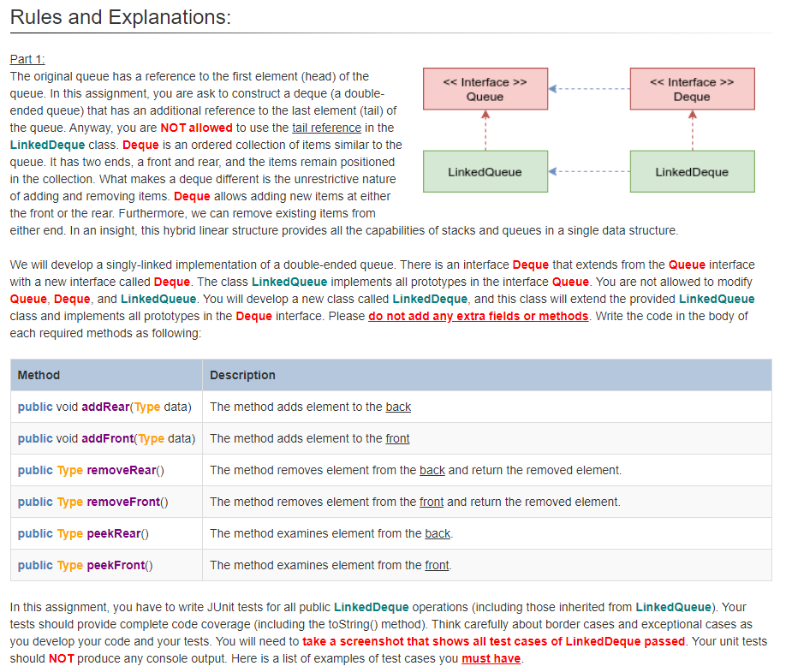786x672 pixels.
Task: Select the LinkedDeque box in the diagram
Action: (692, 171)
